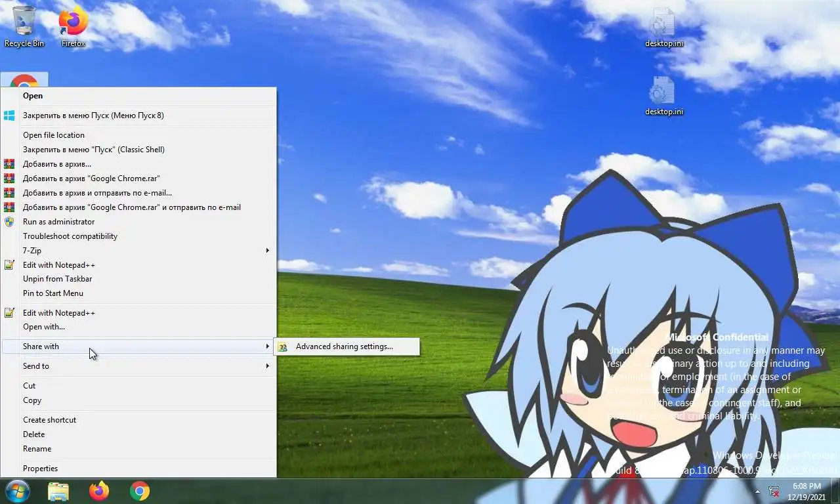Open File Explorer from the taskbar
840x504 pixels.
point(58,491)
